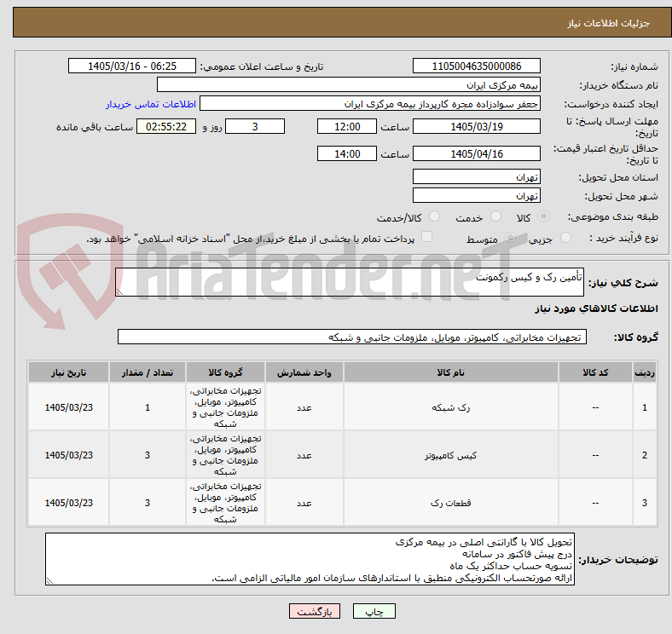Click the resize handle of description box
672x634 pixels.
tap(119, 291)
